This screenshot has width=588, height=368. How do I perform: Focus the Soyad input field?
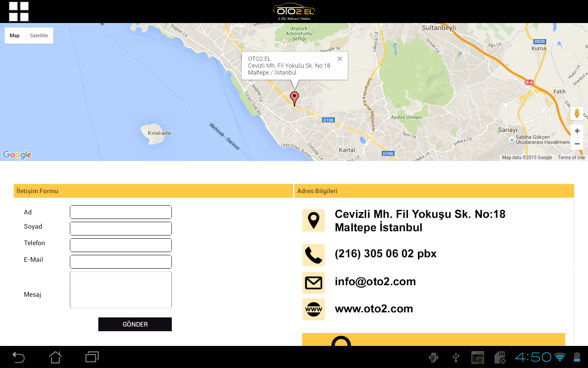coord(121,229)
